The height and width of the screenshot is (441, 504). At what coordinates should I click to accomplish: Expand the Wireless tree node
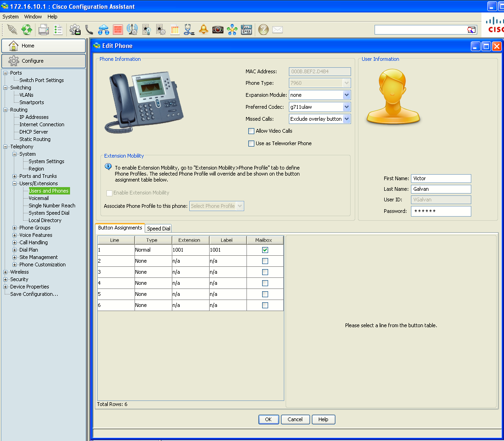point(5,272)
